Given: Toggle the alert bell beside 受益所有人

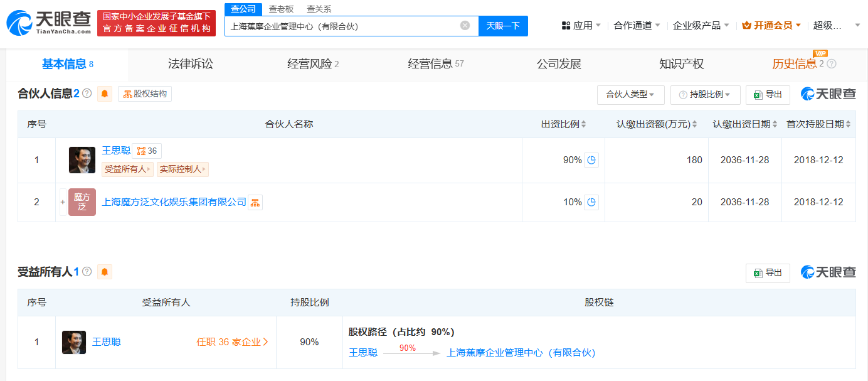Looking at the screenshot, I should (x=104, y=272).
